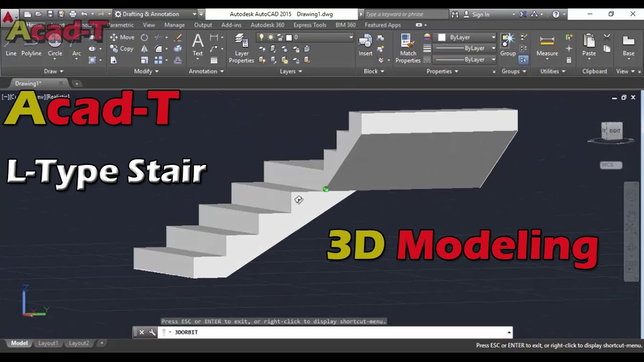
Task: Toggle the layer on/off lightbulb
Action: click(261, 37)
